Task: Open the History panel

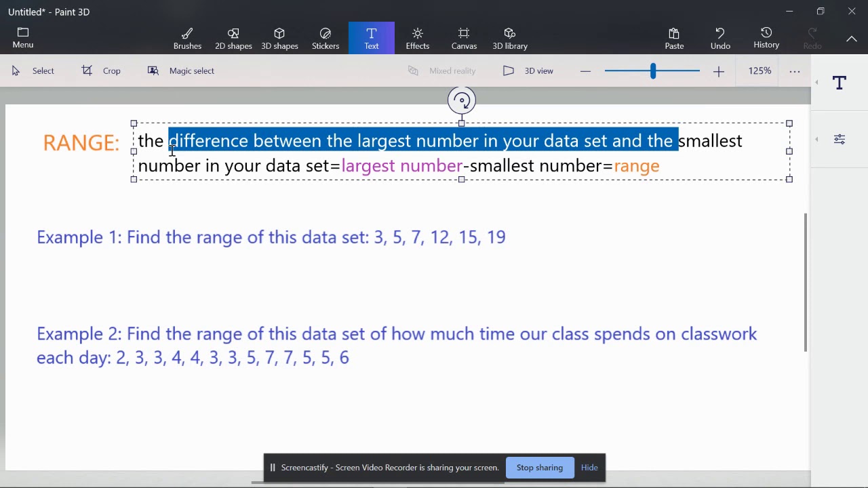Action: point(766,39)
